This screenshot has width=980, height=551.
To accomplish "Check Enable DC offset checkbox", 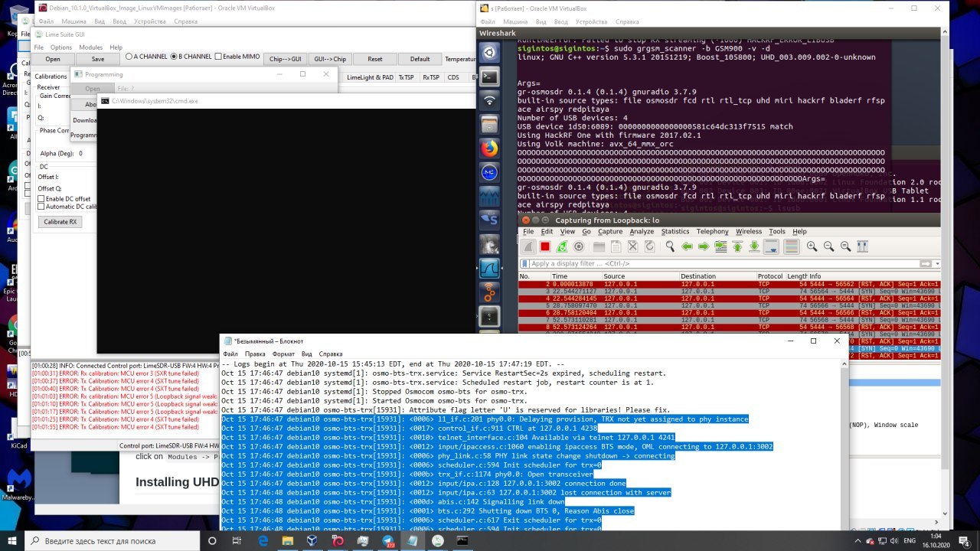I will click(41, 199).
